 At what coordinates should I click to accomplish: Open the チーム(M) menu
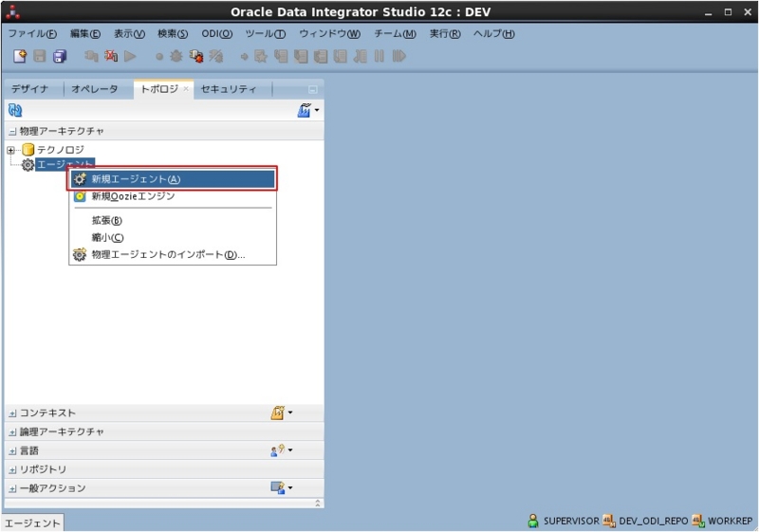[395, 34]
